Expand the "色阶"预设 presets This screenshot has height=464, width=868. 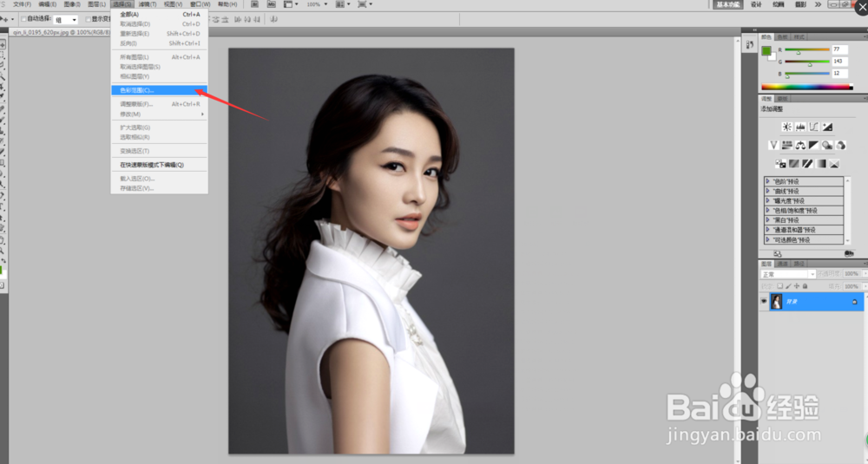[767, 181]
